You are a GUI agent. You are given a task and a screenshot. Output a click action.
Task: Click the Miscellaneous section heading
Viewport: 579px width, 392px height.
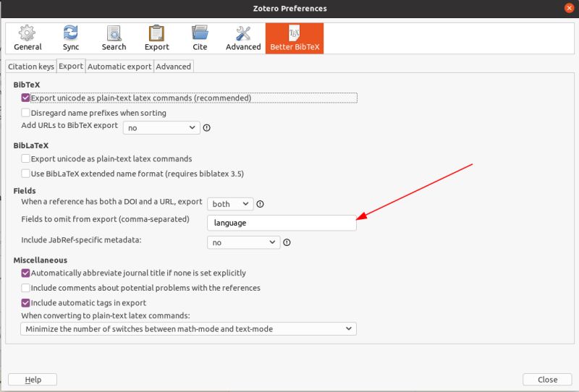[x=41, y=260]
